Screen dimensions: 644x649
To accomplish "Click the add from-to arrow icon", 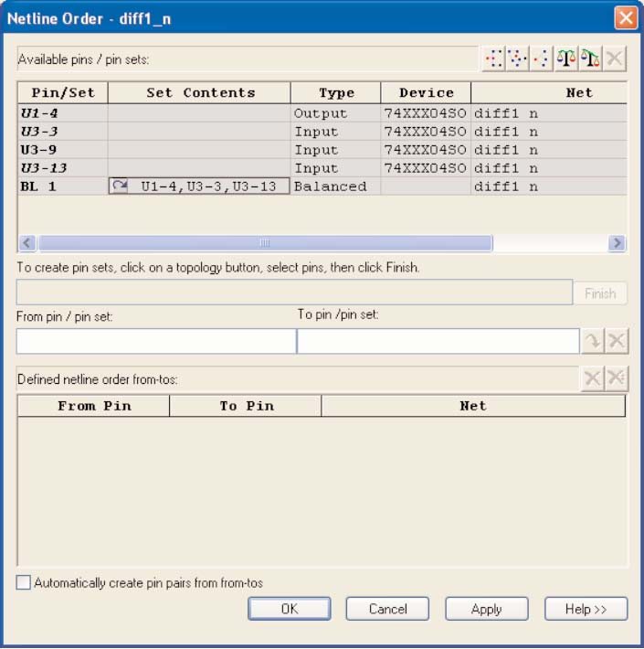I will [592, 341].
